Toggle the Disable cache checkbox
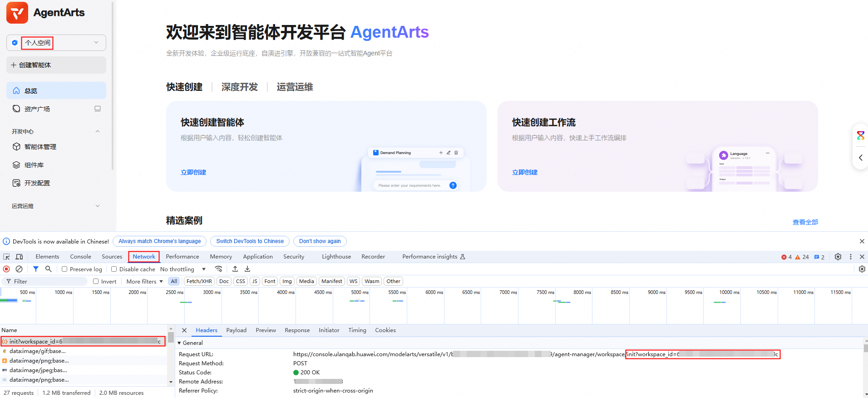 pos(114,269)
